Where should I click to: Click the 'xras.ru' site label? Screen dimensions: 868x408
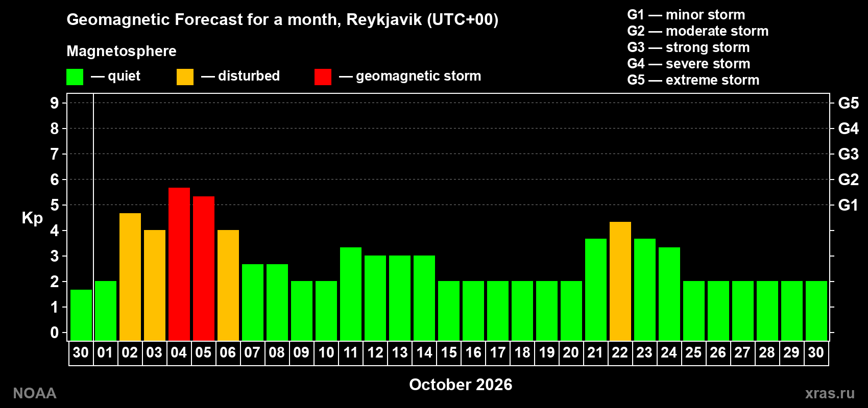[830, 393]
